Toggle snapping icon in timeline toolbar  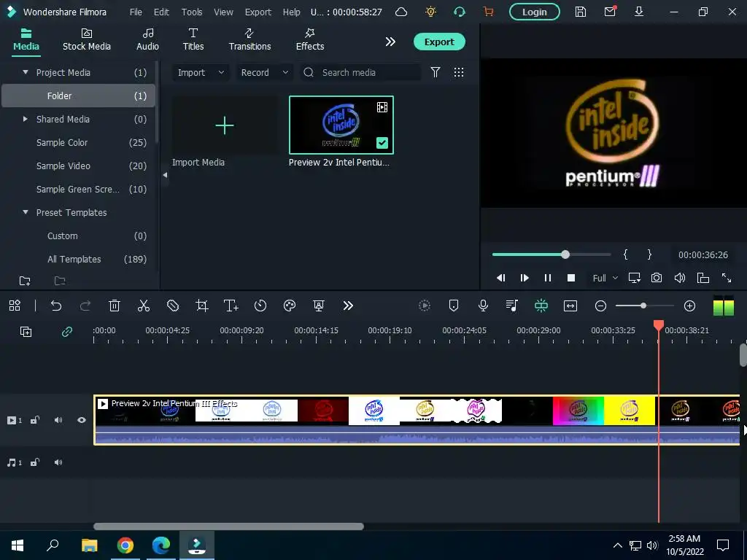tap(541, 306)
